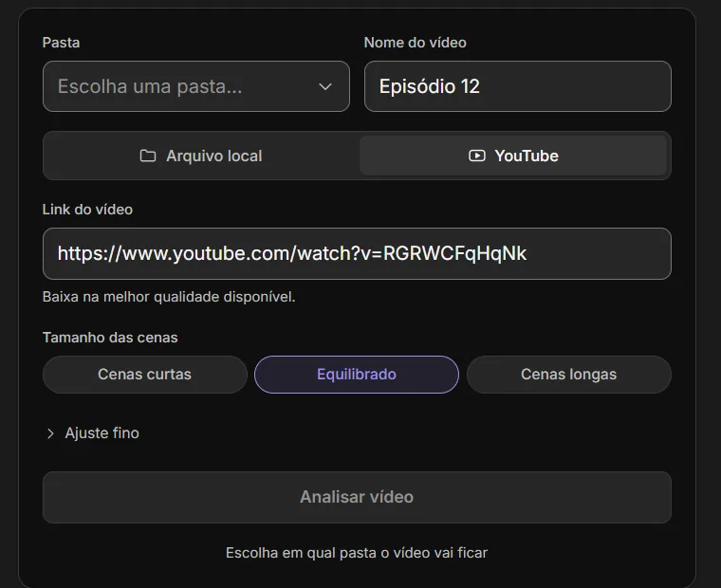Expand the 'Ajuste fino' section
721x588 pixels.
click(x=93, y=433)
